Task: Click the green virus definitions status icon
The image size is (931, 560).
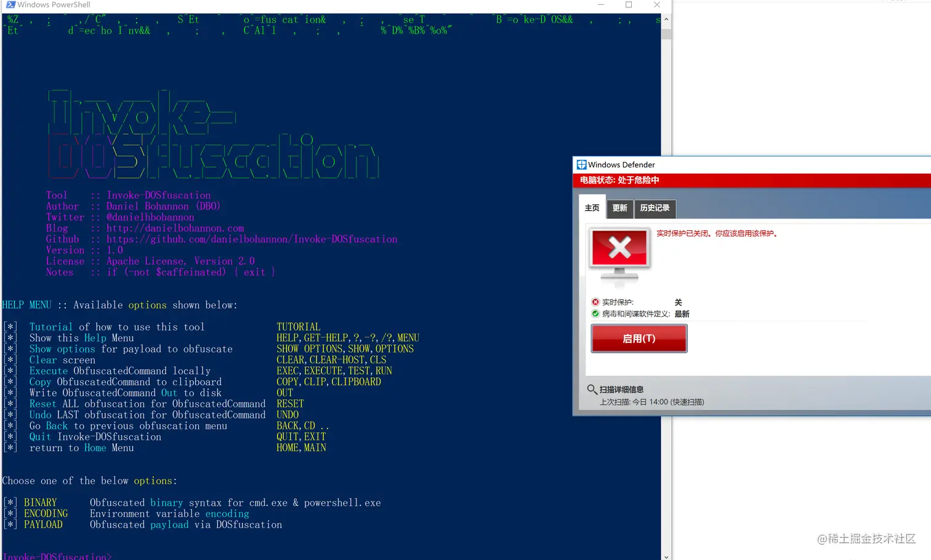Action: click(595, 314)
